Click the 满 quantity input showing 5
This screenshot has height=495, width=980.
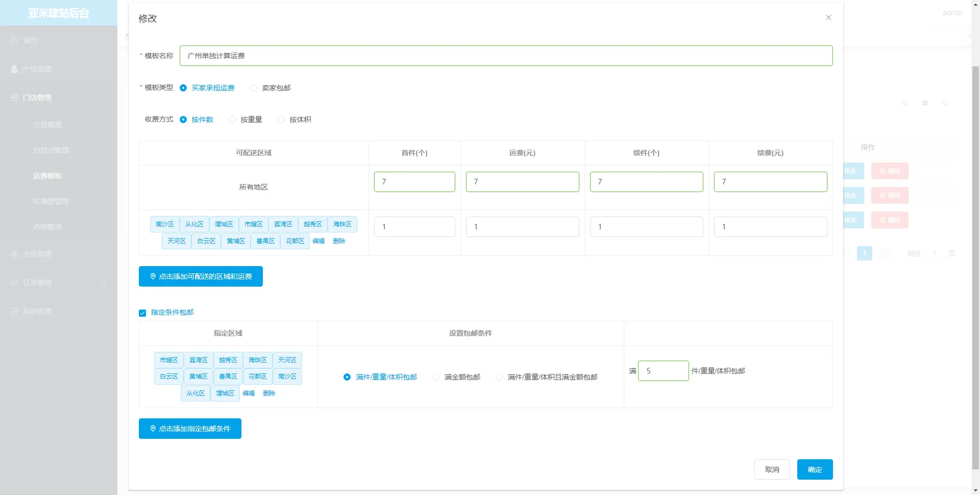664,371
